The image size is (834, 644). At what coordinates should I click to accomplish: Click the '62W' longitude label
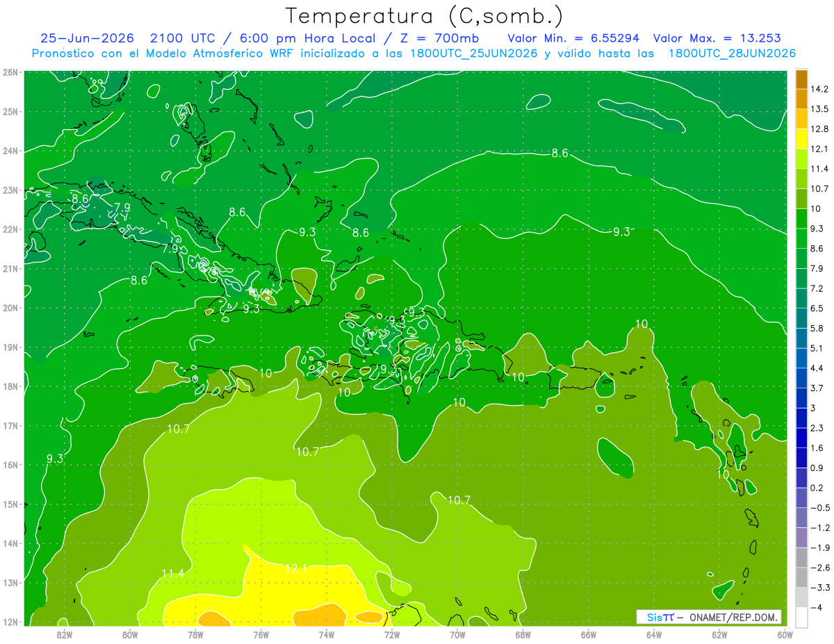click(719, 634)
